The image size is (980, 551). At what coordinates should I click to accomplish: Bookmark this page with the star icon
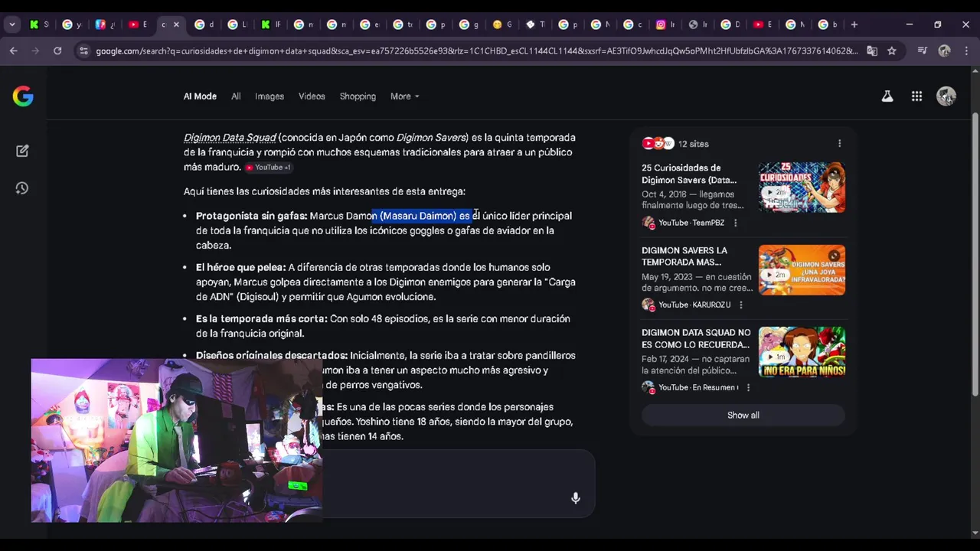click(x=892, y=51)
